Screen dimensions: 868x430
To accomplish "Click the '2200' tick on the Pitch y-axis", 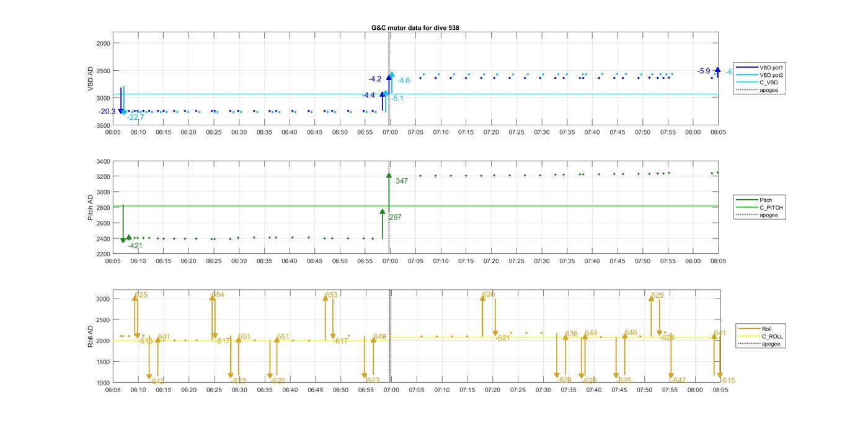I will (103, 254).
